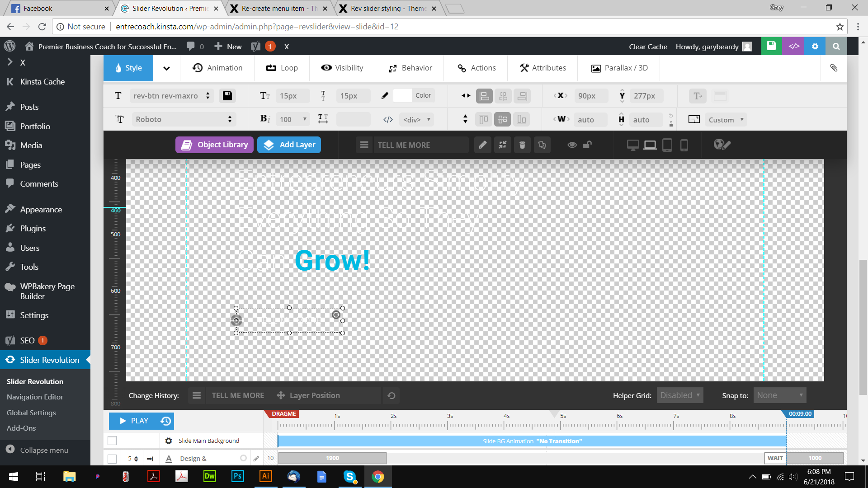
Task: Open the Attributes tab
Action: coord(543,68)
